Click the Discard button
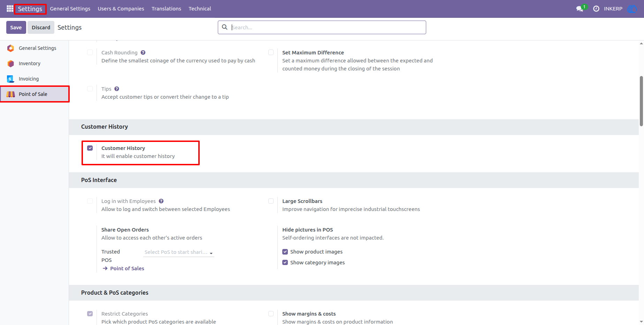644x325 pixels. click(x=41, y=27)
